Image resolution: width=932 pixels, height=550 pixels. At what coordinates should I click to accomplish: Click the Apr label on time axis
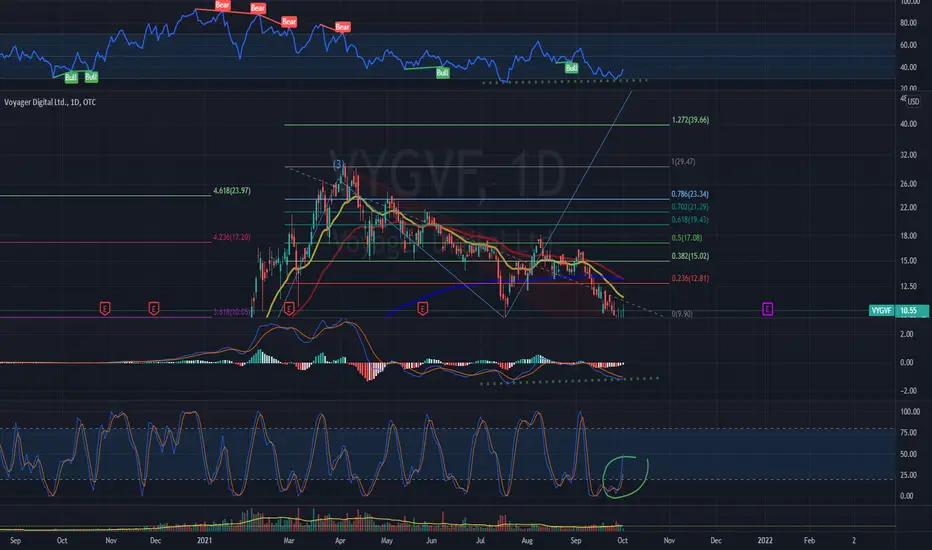340,540
